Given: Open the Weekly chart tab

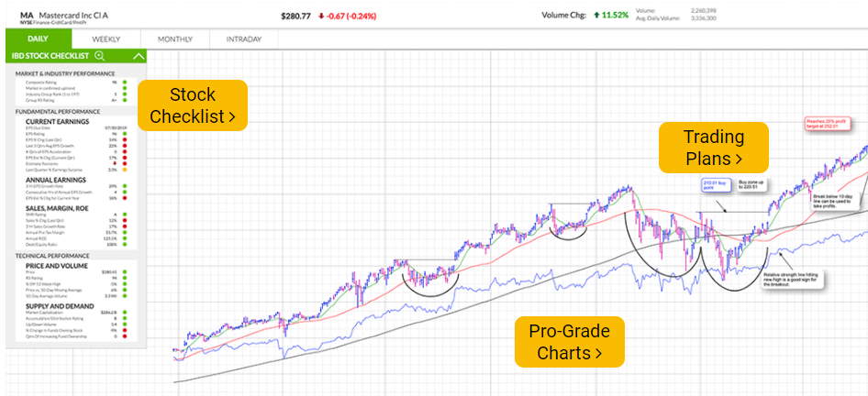Looking at the screenshot, I should click(x=106, y=39).
